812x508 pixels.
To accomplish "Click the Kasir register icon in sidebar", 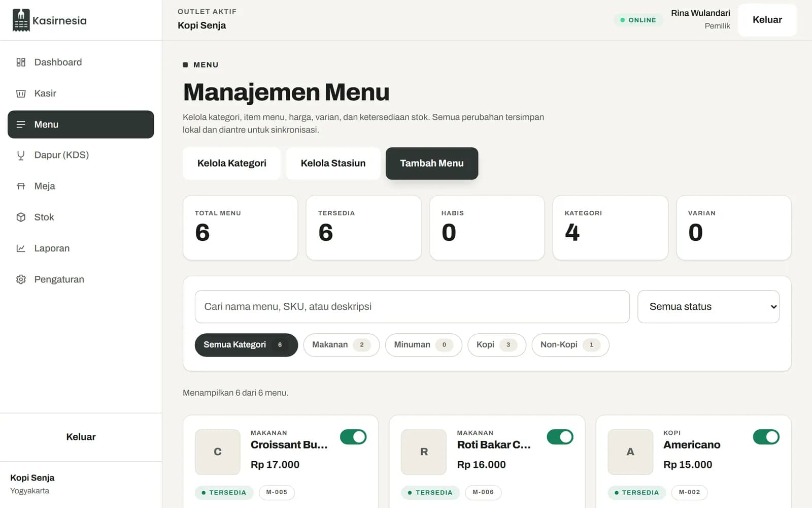I will pyautogui.click(x=21, y=93).
